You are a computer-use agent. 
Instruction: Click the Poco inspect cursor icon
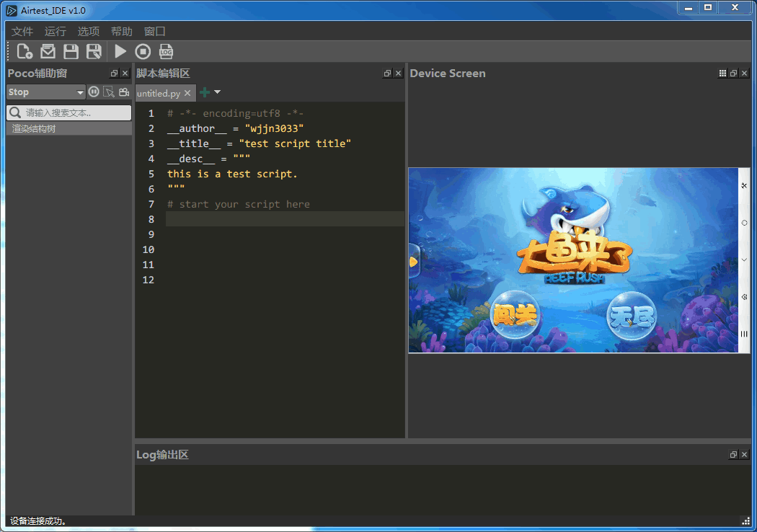109,92
